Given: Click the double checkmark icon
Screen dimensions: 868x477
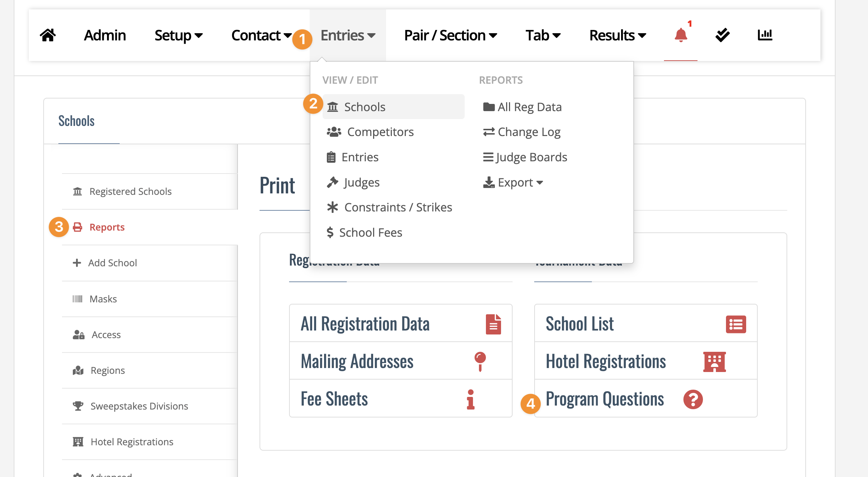Looking at the screenshot, I should pyautogui.click(x=722, y=35).
